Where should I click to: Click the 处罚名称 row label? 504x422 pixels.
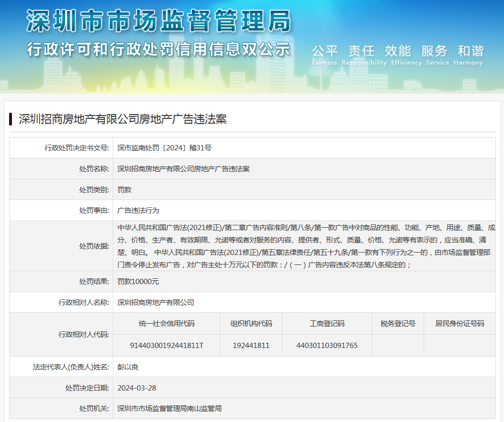click(94, 169)
